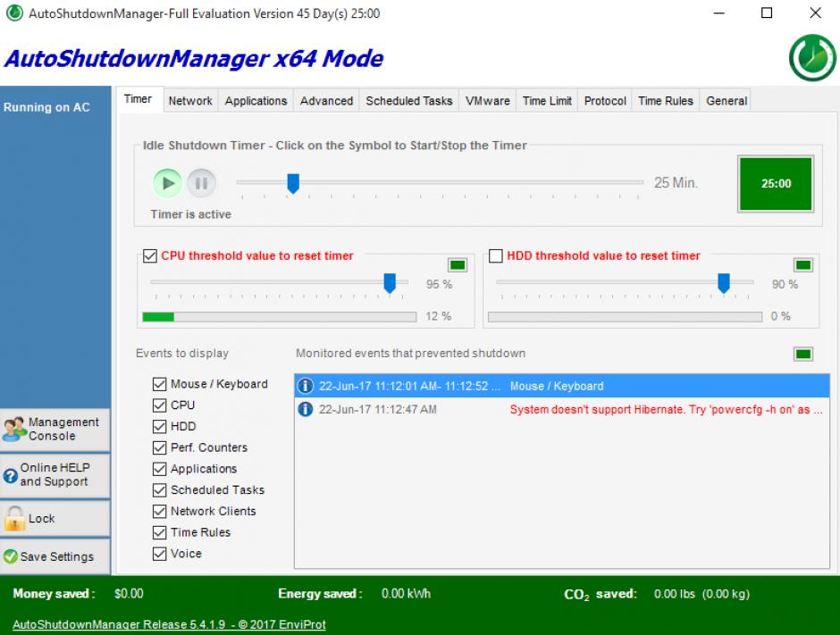Click the CPU threshold slider handle
Image resolution: width=840 pixels, height=635 pixels.
(x=390, y=283)
